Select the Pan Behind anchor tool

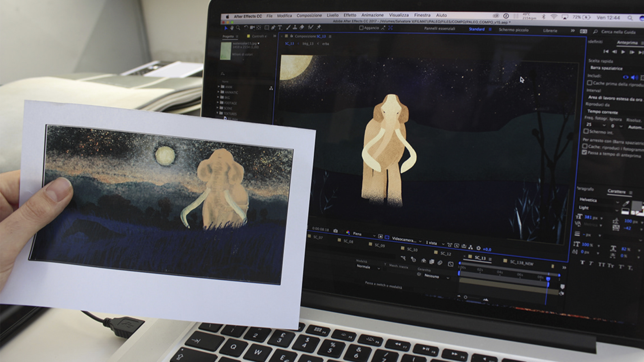click(x=259, y=27)
